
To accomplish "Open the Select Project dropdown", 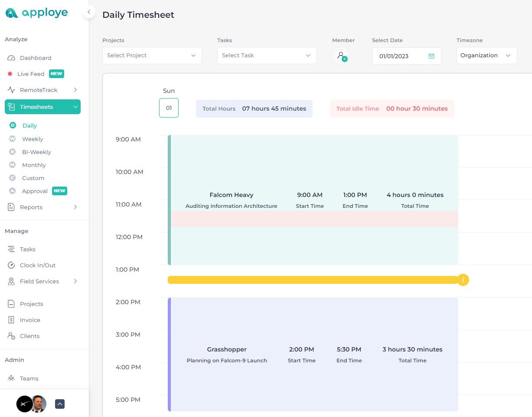I will 152,56.
